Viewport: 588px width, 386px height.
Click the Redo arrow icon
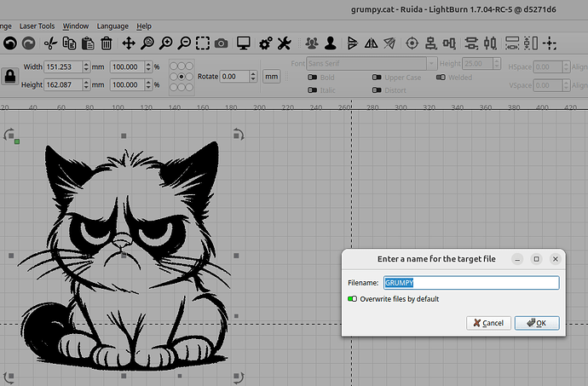[28, 43]
